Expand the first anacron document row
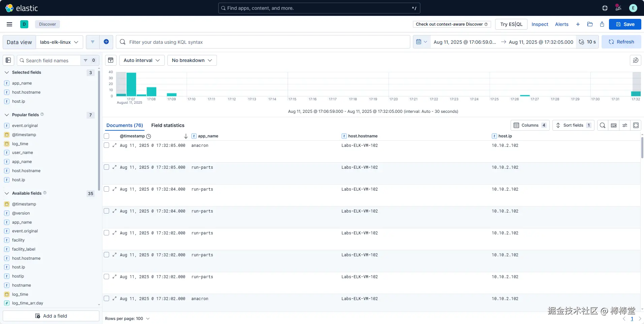This screenshot has height=324, width=644. coord(115,145)
